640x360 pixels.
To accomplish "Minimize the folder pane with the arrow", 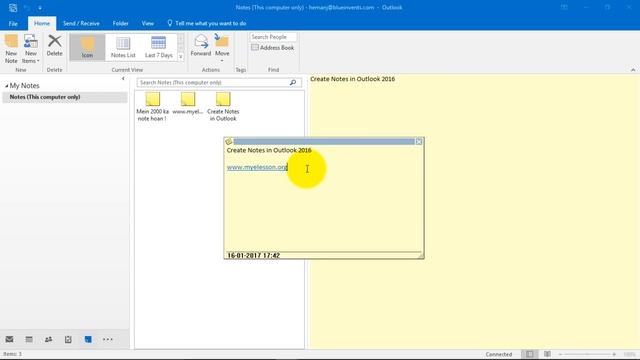I will pyautogui.click(x=123, y=78).
